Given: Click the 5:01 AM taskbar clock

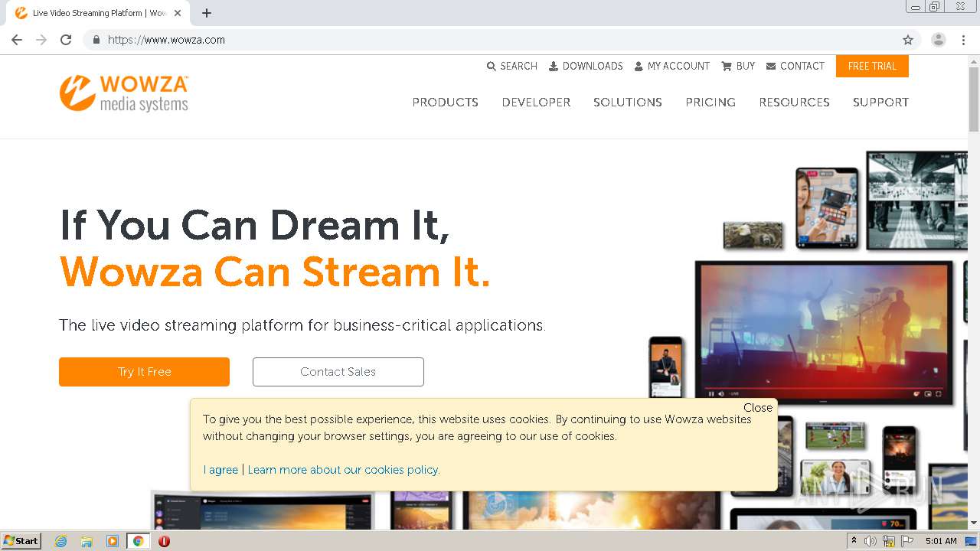Looking at the screenshot, I should (941, 541).
